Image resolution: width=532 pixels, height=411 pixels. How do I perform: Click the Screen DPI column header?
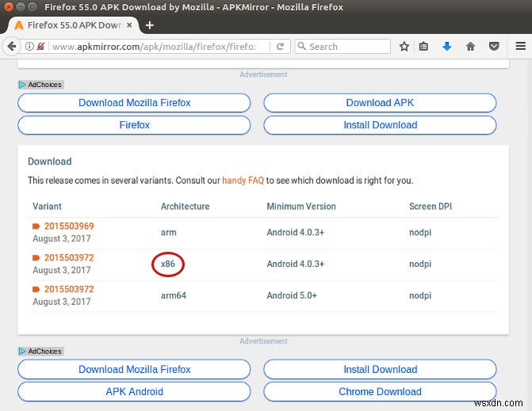click(431, 207)
